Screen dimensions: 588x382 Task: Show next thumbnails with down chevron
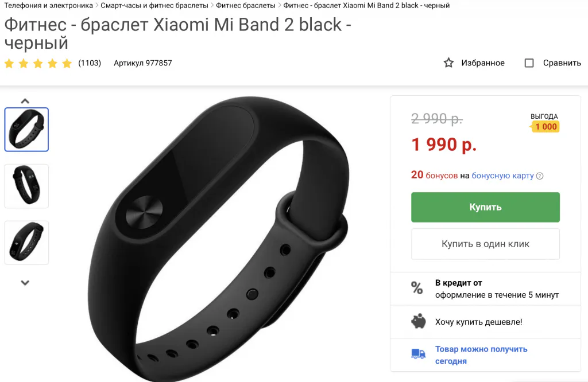tap(25, 283)
